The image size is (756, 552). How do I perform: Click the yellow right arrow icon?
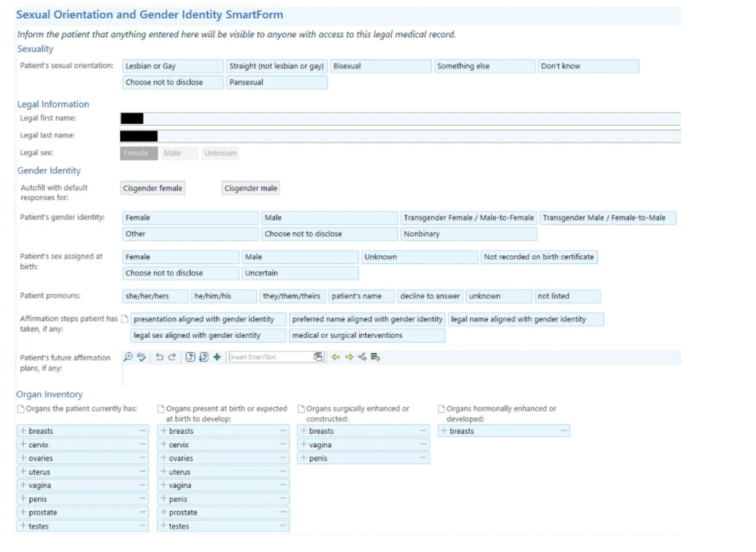[x=349, y=357]
